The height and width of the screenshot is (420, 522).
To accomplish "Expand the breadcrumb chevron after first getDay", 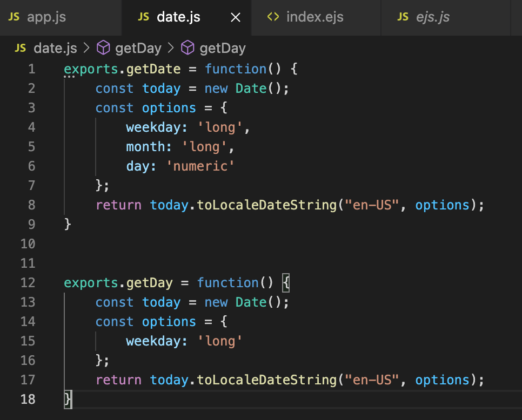I will [x=171, y=48].
